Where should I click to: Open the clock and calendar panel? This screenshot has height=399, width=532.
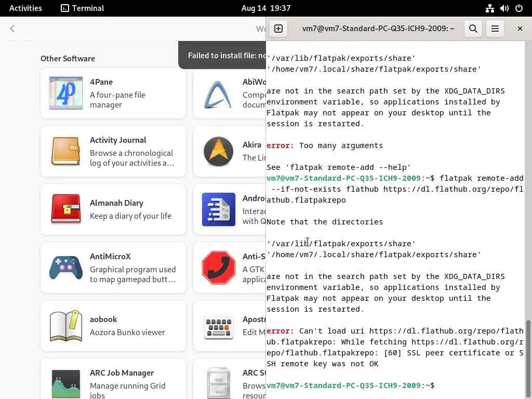click(266, 8)
